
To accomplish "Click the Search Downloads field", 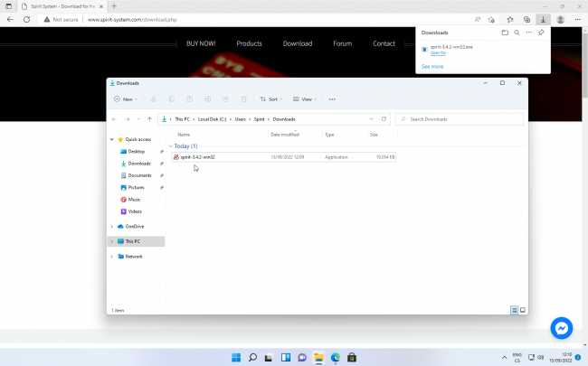I will click(461, 118).
